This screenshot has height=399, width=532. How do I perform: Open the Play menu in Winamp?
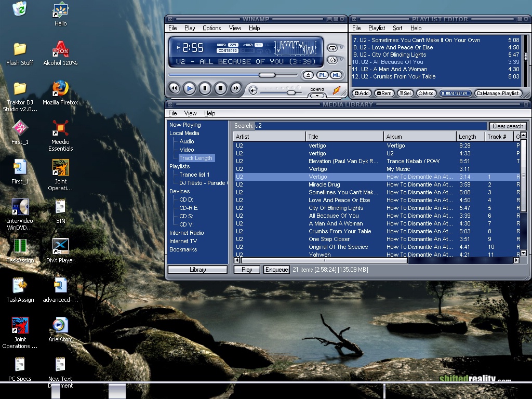190,28
